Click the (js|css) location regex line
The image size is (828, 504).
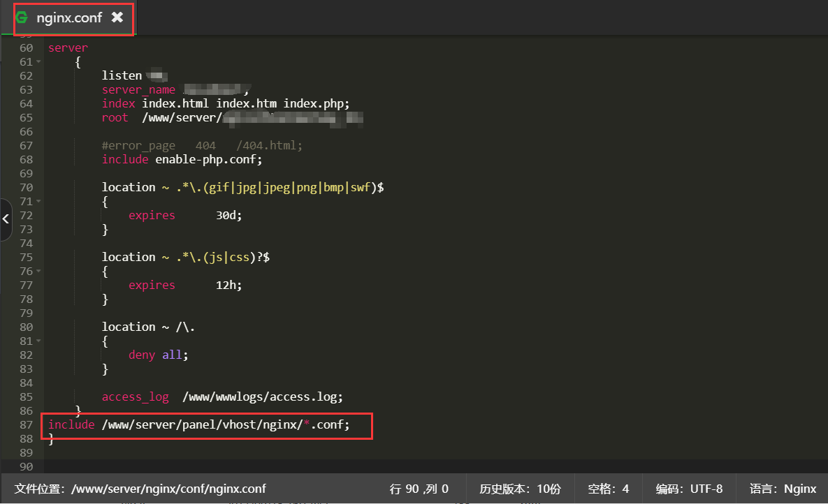186,257
